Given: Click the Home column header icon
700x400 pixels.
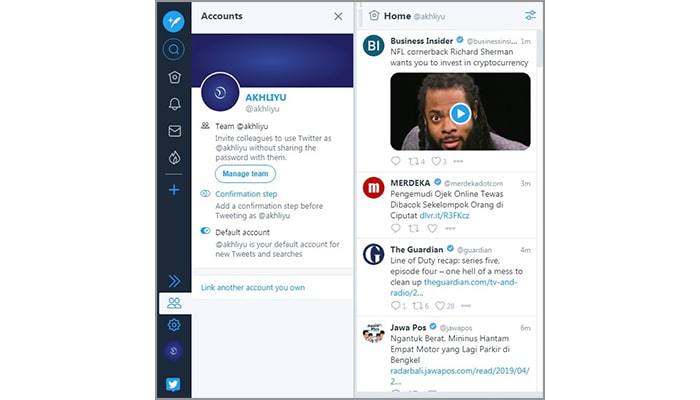Looking at the screenshot, I should [x=374, y=16].
